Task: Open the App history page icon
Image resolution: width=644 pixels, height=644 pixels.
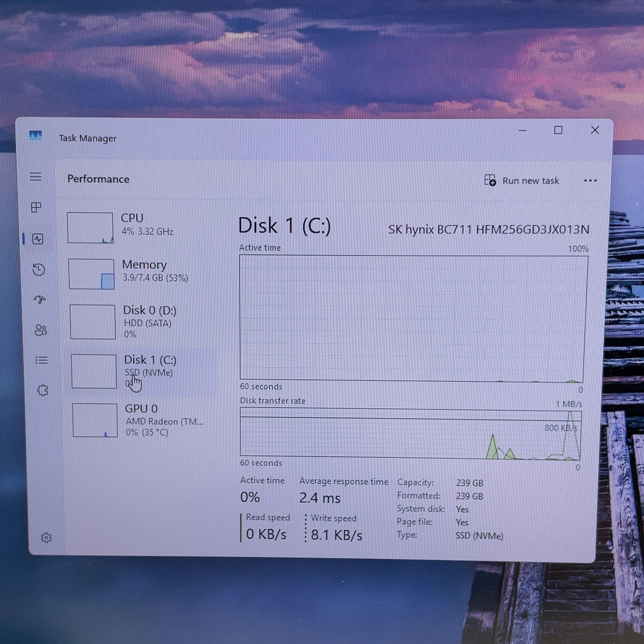Action: pos(39,269)
